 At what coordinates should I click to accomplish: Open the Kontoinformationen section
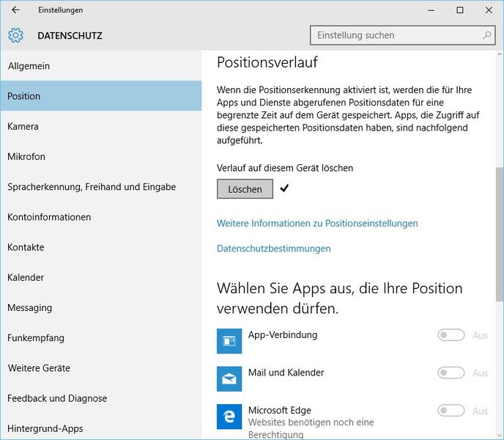[x=101, y=217]
